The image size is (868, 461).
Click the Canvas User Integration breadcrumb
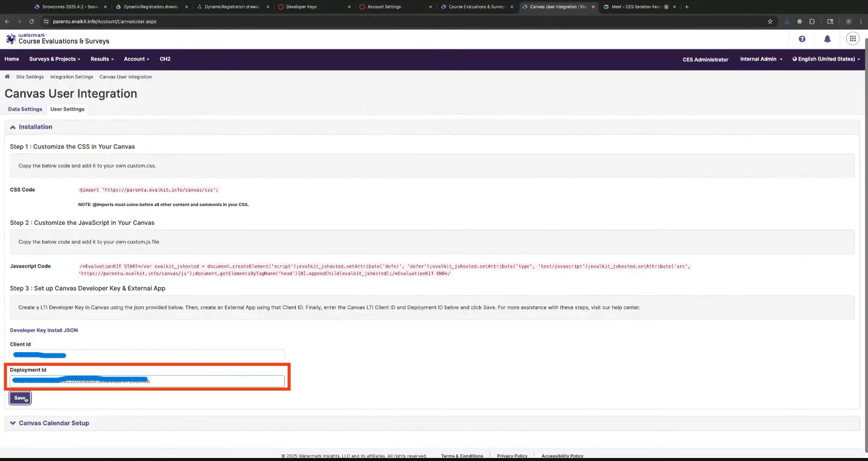tap(126, 77)
